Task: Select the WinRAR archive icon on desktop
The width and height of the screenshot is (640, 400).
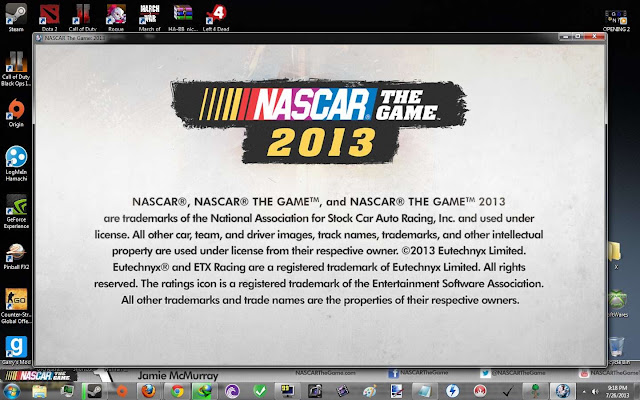Action: pyautogui.click(x=183, y=17)
